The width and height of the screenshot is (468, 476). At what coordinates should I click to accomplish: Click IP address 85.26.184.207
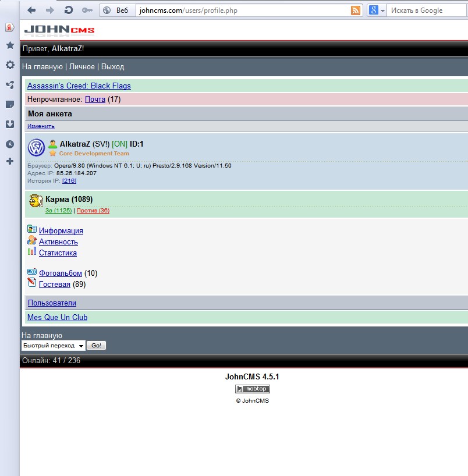coord(76,173)
